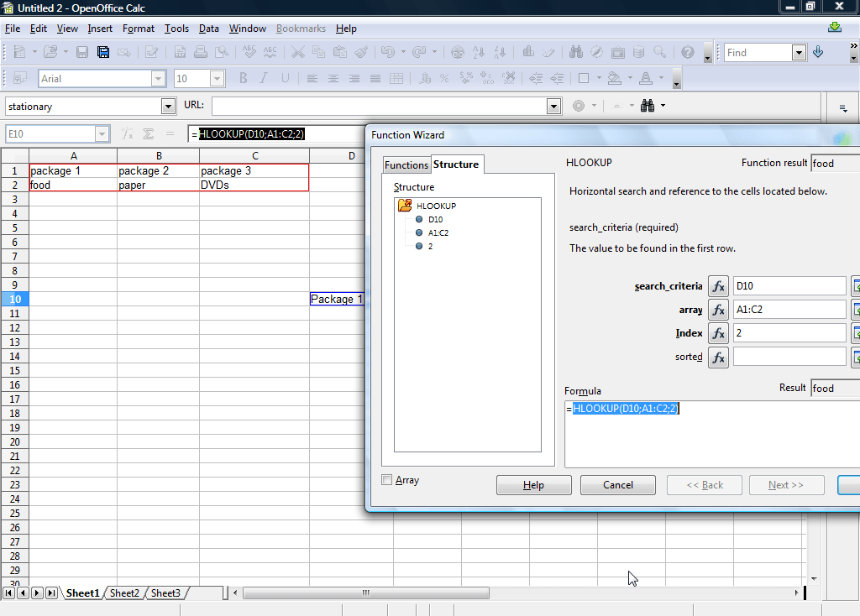Click the Export as PDF icon
Screen dimensions: 860x616
point(181,52)
